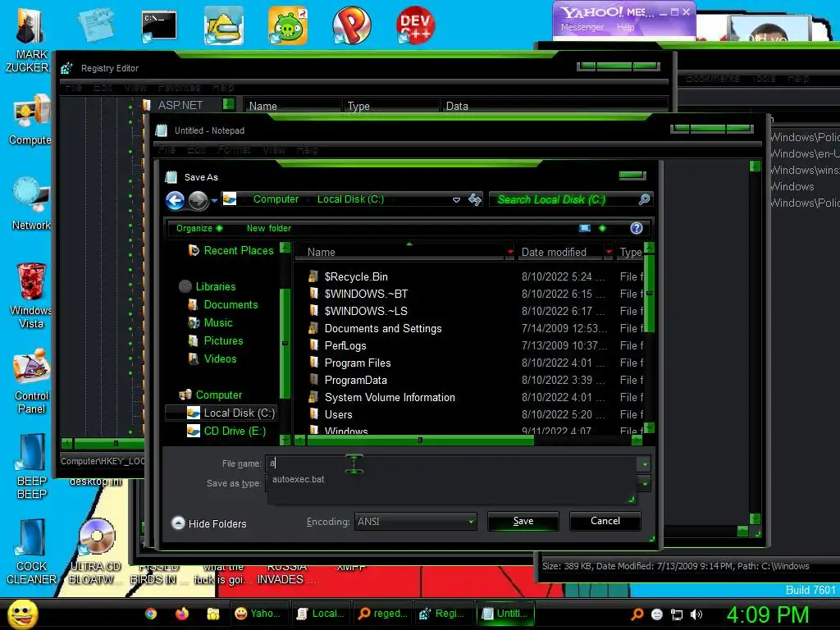Sort by the Name column header
Screen dimensions: 840x630
(399, 253)
